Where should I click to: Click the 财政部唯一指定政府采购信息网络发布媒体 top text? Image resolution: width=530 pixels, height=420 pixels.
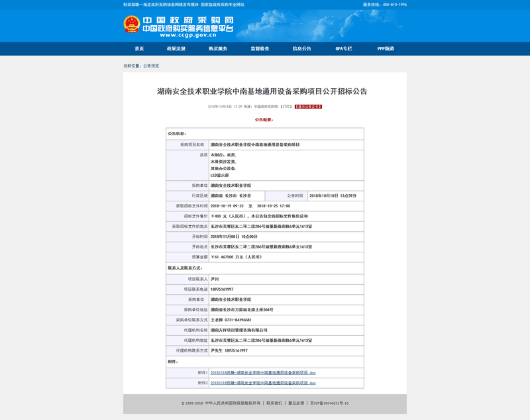pyautogui.click(x=161, y=5)
